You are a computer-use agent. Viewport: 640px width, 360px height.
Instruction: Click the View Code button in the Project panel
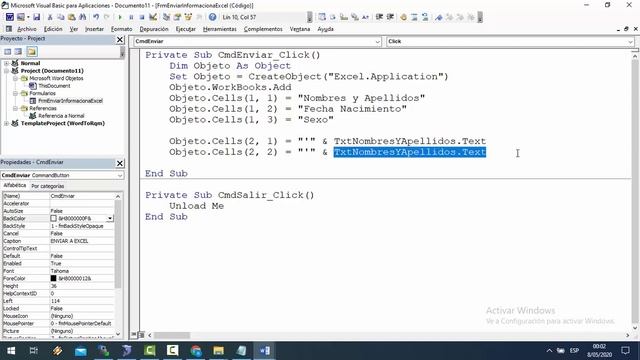tap(7, 51)
